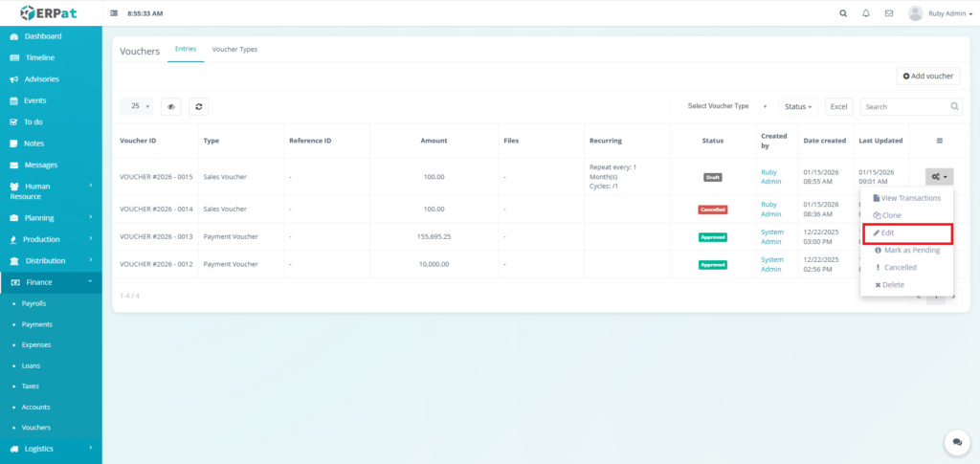The height and width of the screenshot is (464, 980).
Task: Expand the Human Resource menu
Action: coord(51,191)
